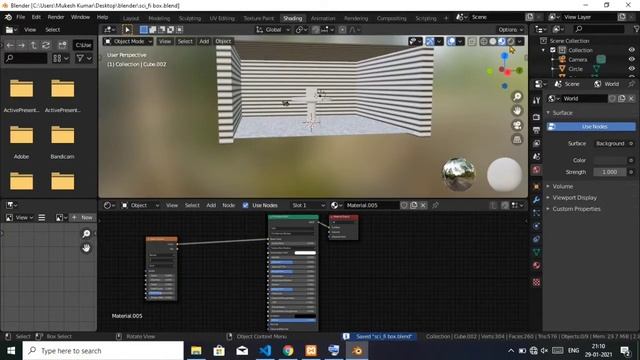Adjust the Strength 1.000 field
The width and height of the screenshot is (640, 360).
coord(609,172)
